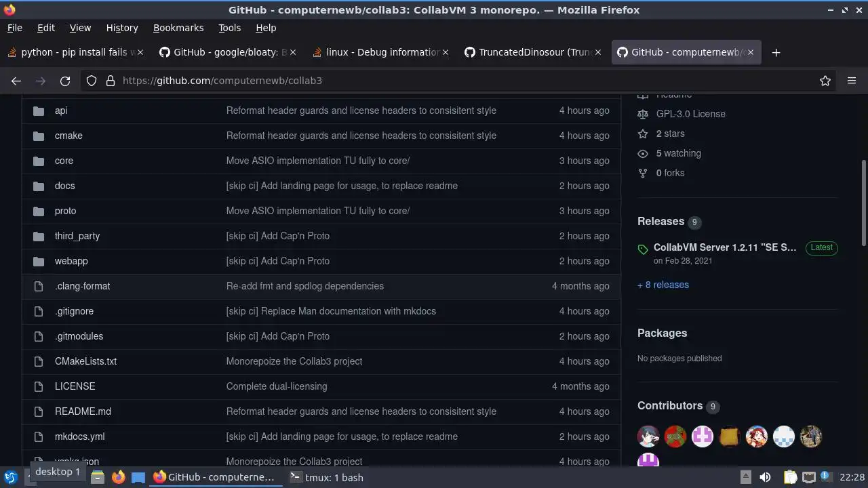
Task: Open README.md file
Action: 83,411
